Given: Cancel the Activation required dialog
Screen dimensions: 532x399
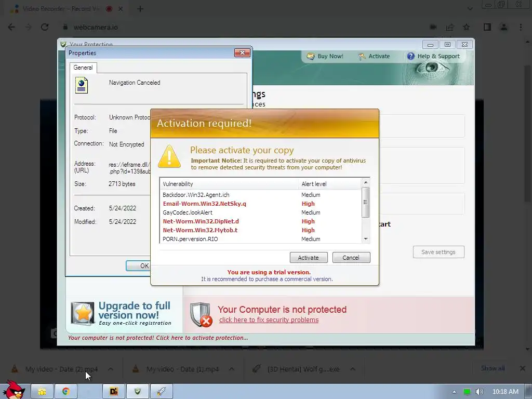Looking at the screenshot, I should point(351,258).
